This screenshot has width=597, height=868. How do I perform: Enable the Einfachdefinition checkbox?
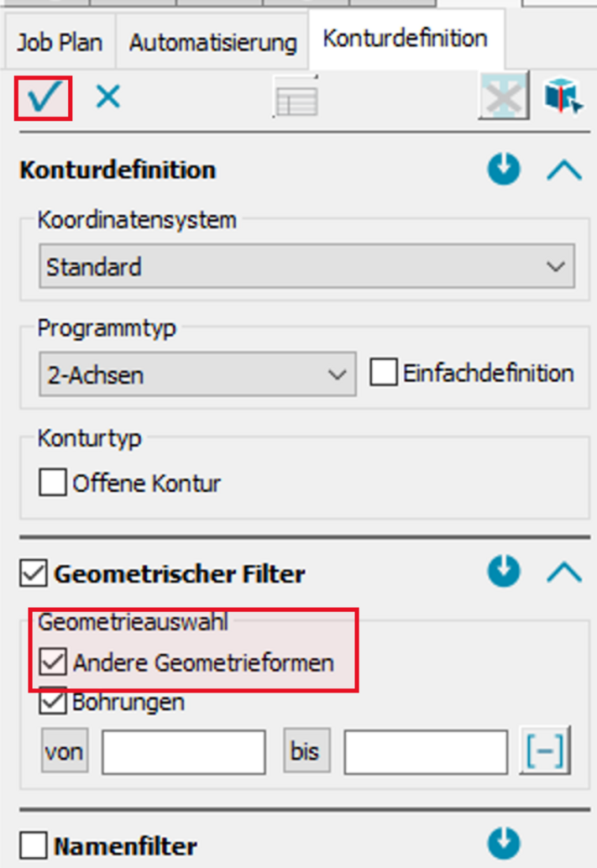click(384, 373)
